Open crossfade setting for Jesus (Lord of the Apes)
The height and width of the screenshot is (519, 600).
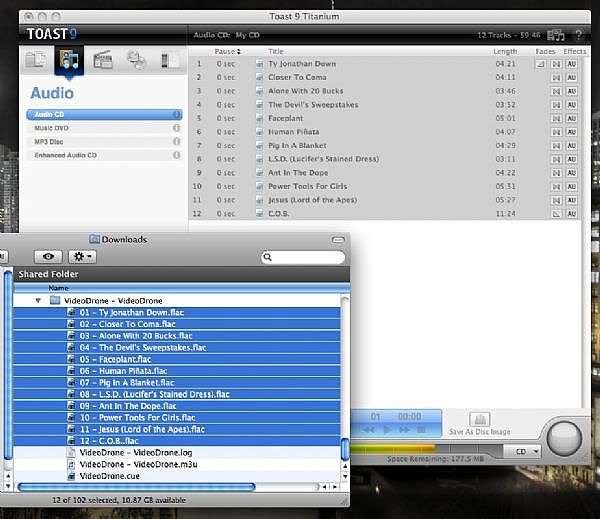pyautogui.click(x=556, y=200)
